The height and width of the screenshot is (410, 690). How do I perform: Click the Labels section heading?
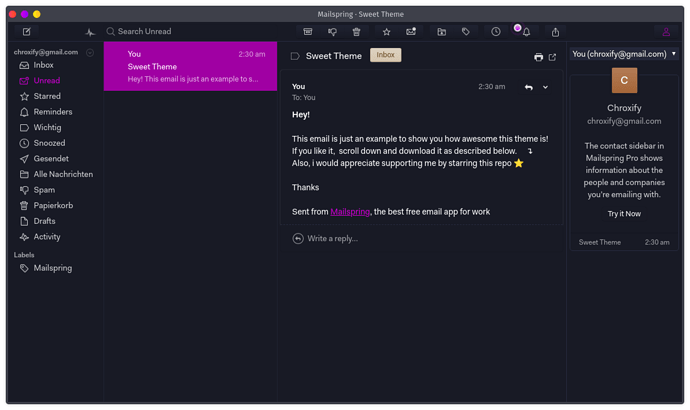tap(24, 255)
